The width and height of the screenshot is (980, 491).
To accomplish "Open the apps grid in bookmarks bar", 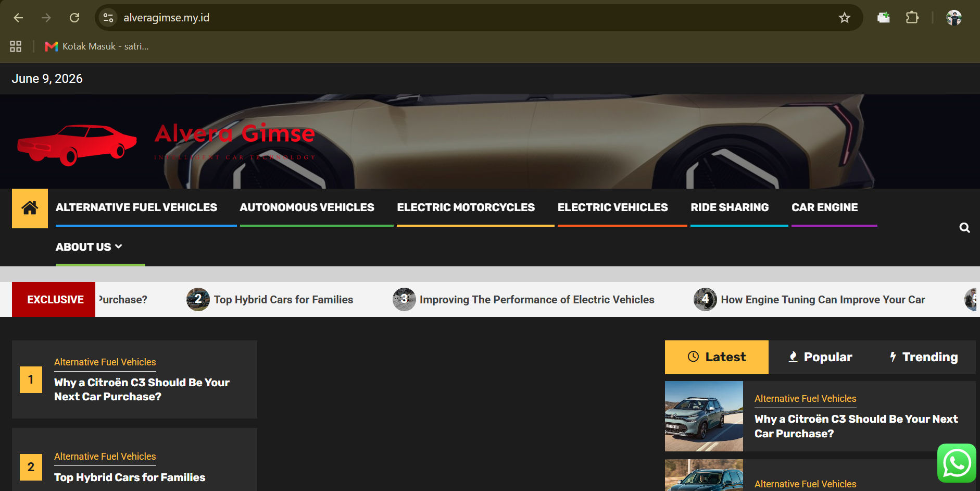I will [16, 46].
